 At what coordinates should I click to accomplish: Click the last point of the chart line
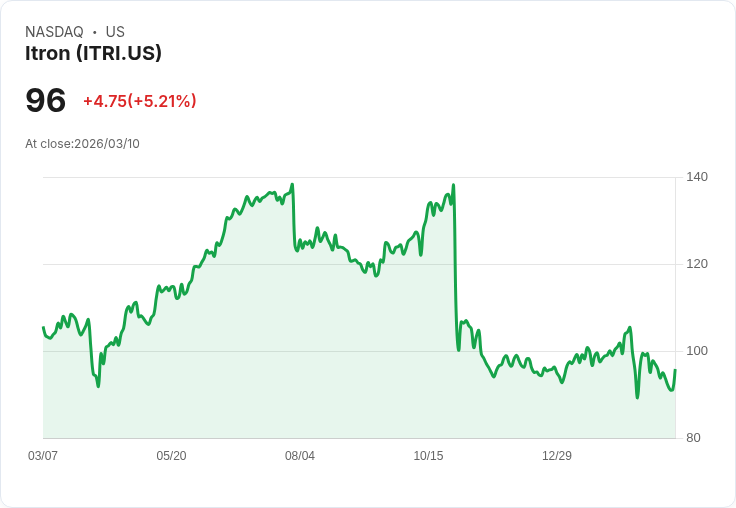pyautogui.click(x=675, y=370)
